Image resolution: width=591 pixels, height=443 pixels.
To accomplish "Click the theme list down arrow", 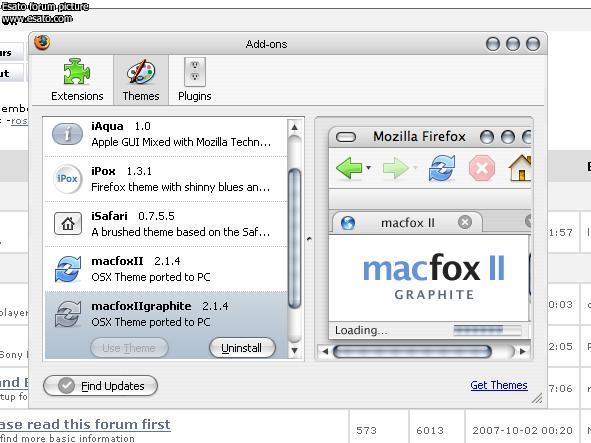I will pos(294,350).
